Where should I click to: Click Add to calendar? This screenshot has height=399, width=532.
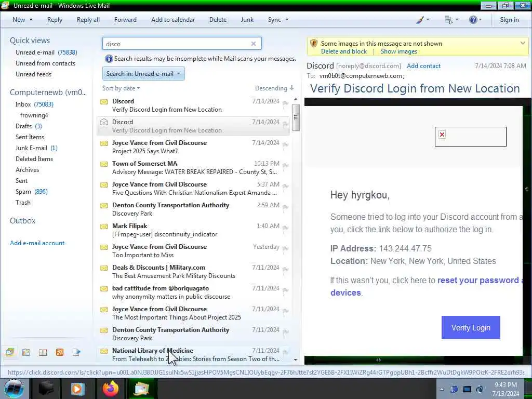(173, 20)
